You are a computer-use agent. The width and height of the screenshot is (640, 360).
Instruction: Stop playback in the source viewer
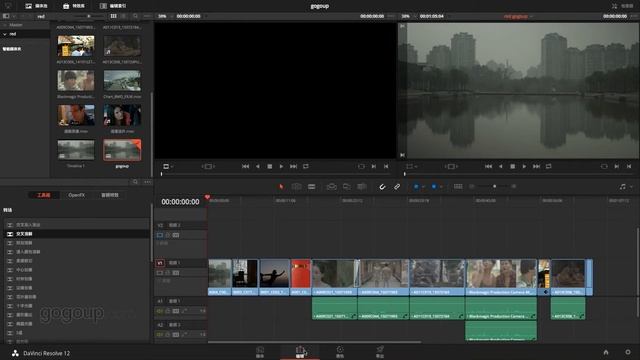pyautogui.click(x=269, y=167)
